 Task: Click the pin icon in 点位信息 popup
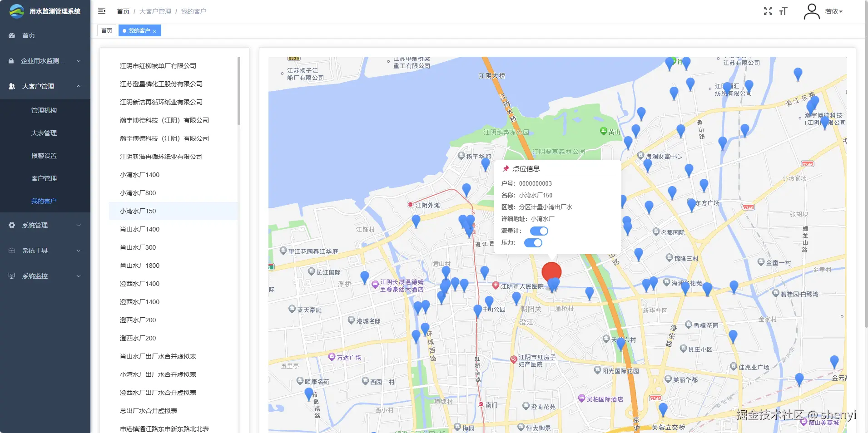pos(506,169)
